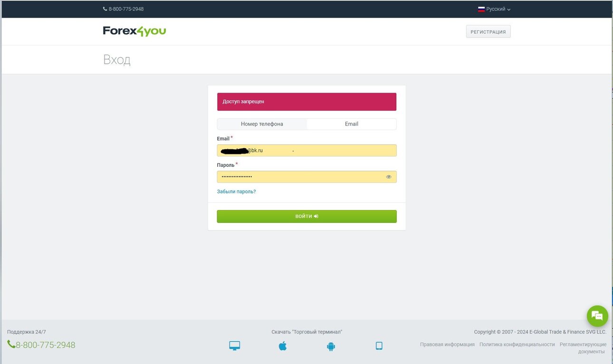Click the Вход page heading
613x364 pixels.
pyautogui.click(x=116, y=60)
